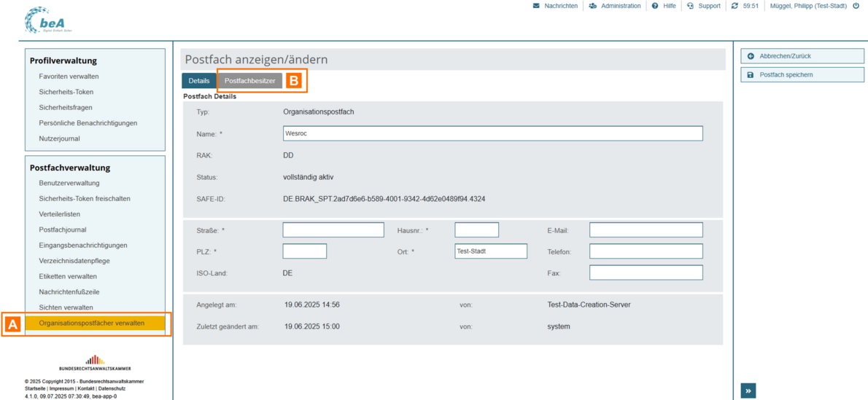This screenshot has height=400, width=868.
Task: Focus the Straße input field
Action: pyautogui.click(x=333, y=230)
